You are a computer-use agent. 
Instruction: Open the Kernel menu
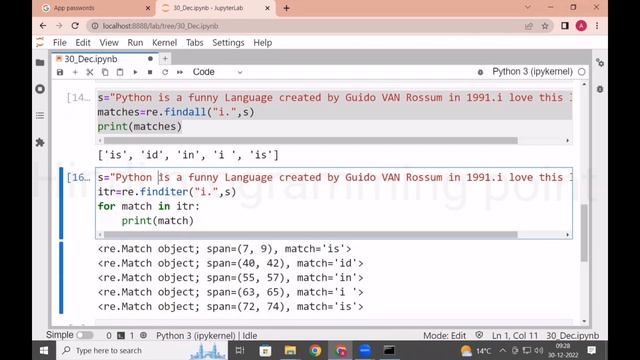[164, 42]
